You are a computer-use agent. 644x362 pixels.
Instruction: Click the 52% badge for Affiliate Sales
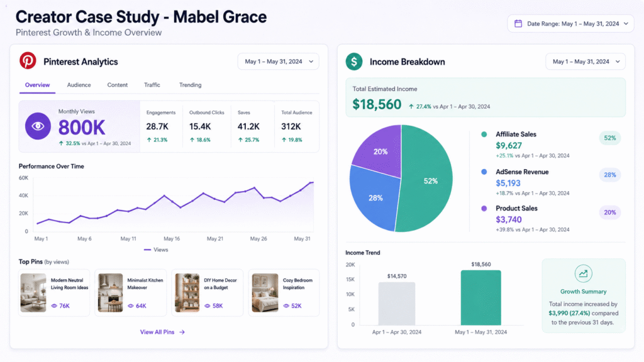point(610,138)
